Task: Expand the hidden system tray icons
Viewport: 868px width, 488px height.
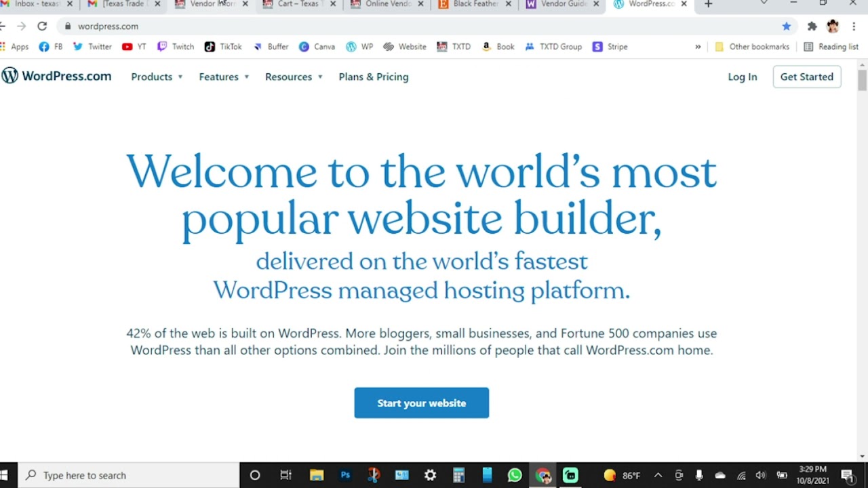Action: 658,475
